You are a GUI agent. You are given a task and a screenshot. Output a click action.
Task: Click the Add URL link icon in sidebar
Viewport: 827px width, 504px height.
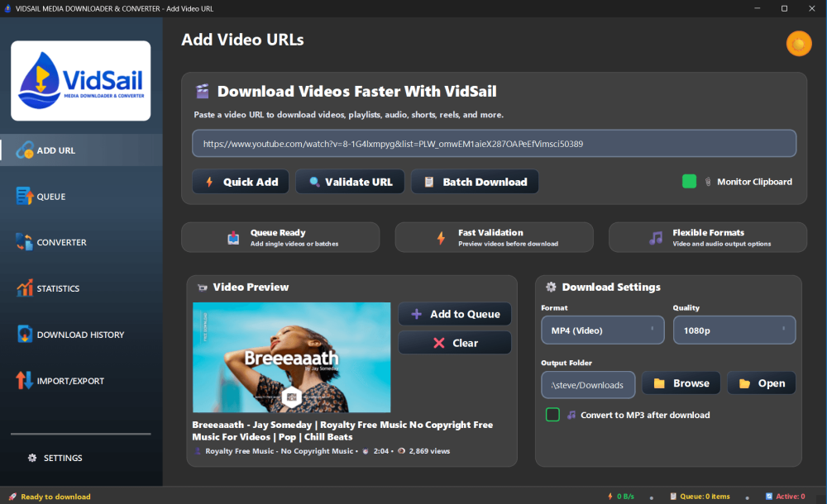pyautogui.click(x=25, y=150)
